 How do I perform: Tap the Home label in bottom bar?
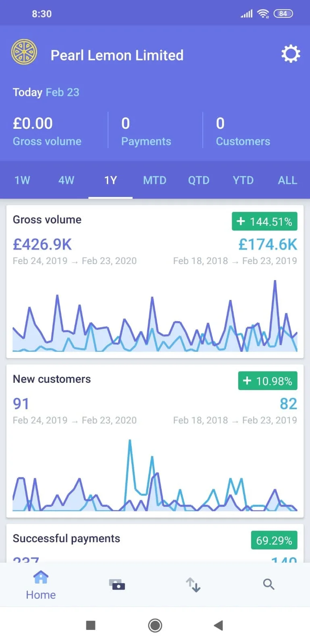pyautogui.click(x=41, y=594)
